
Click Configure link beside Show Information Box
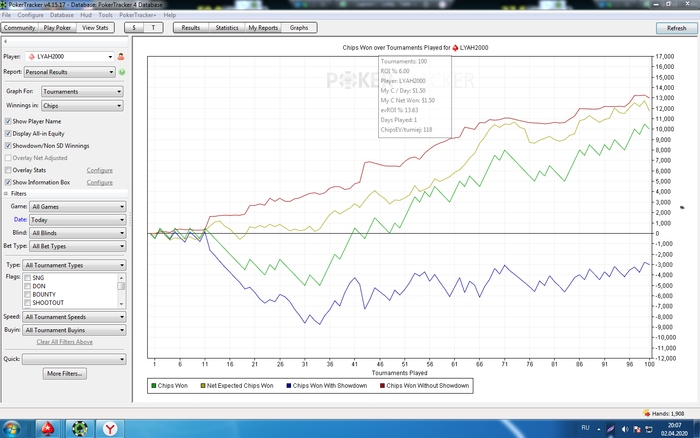click(x=100, y=182)
